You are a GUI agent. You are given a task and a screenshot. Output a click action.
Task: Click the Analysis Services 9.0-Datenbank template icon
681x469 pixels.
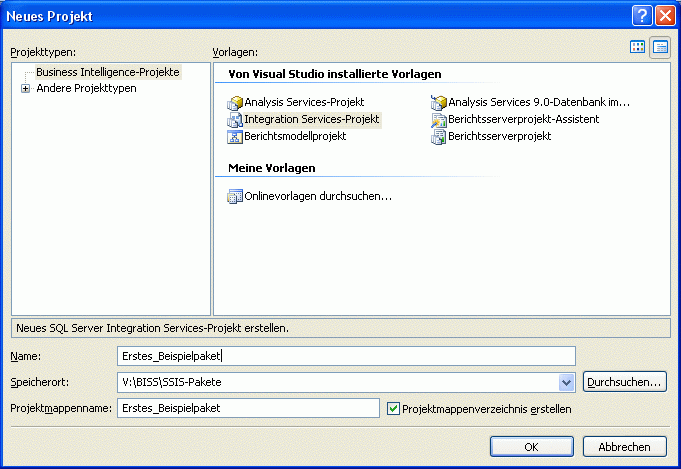coord(439,102)
